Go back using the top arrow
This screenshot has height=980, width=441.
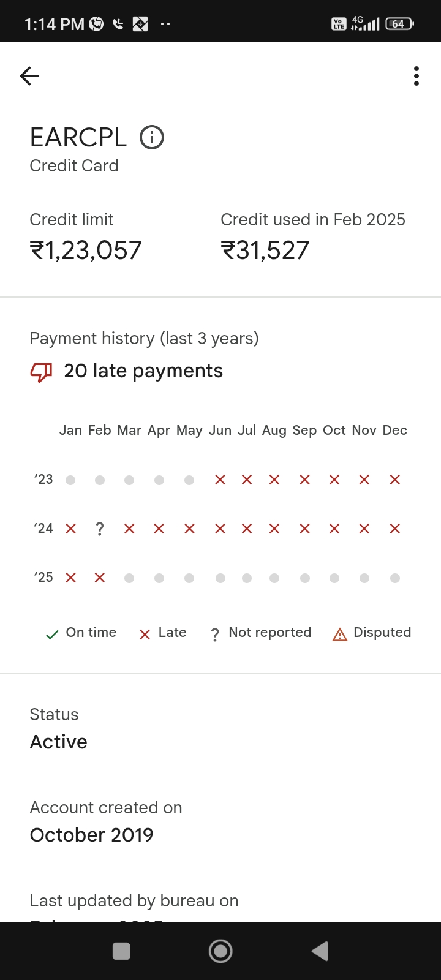[29, 76]
